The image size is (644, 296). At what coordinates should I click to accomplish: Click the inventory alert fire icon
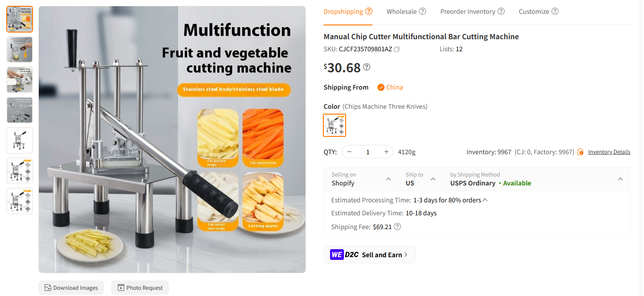580,152
